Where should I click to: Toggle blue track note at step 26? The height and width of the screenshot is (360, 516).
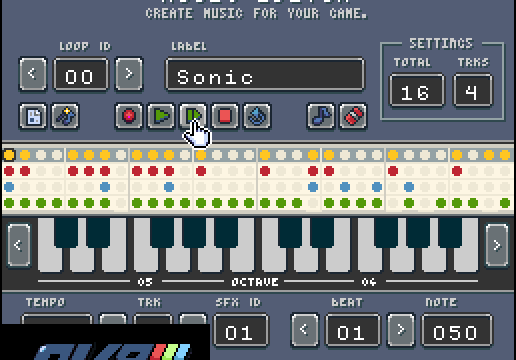[409, 187]
